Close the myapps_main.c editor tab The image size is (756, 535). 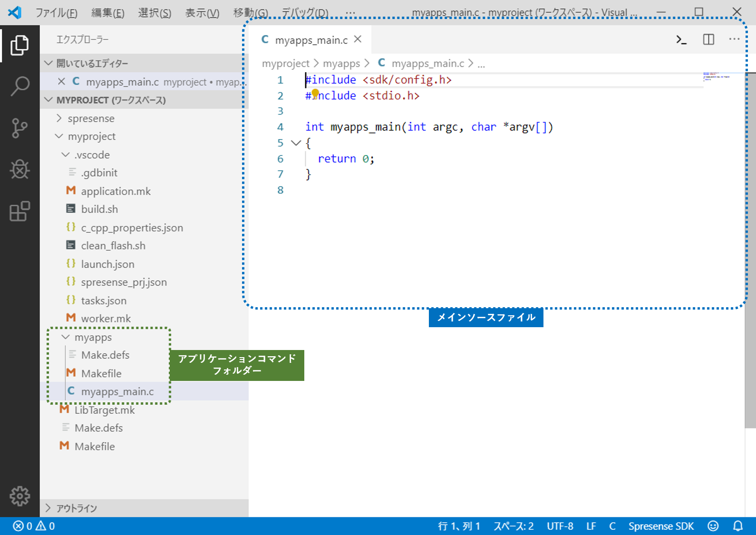(x=358, y=39)
